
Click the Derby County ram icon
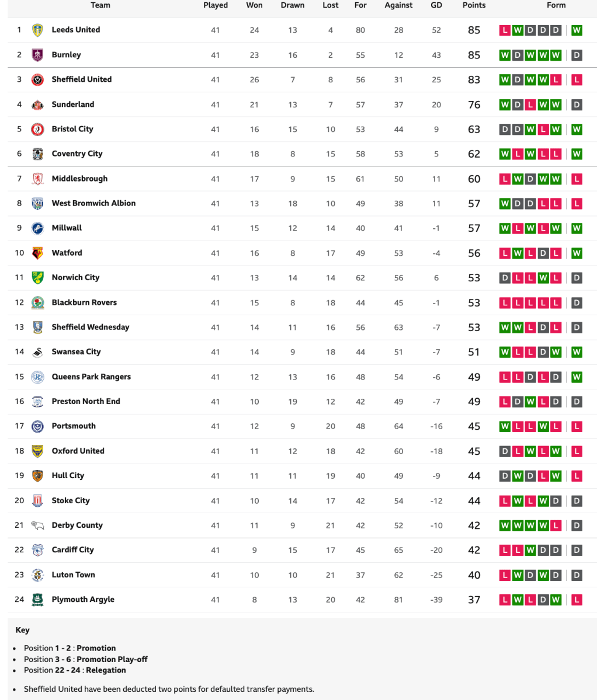(37, 525)
